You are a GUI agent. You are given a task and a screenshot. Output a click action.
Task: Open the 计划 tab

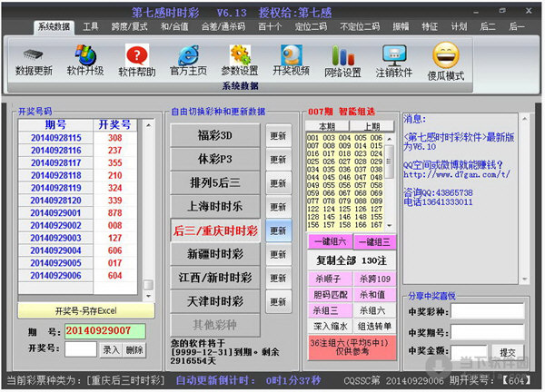459,26
